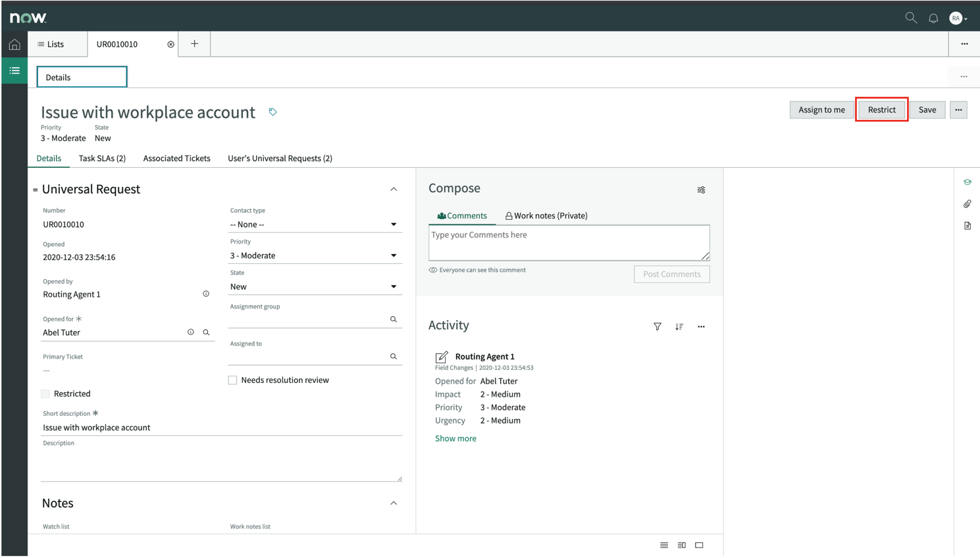980x558 pixels.
Task: Focus the Short description field
Action: pos(222,428)
